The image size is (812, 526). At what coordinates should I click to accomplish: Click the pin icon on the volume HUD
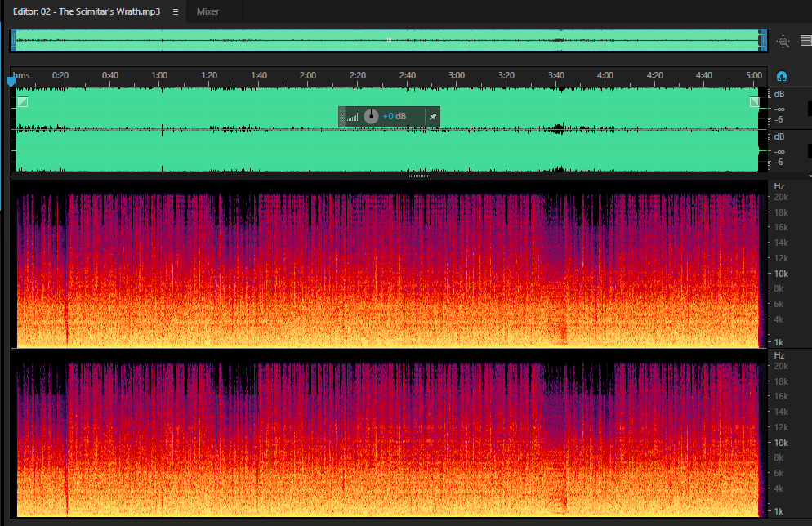tap(432, 117)
